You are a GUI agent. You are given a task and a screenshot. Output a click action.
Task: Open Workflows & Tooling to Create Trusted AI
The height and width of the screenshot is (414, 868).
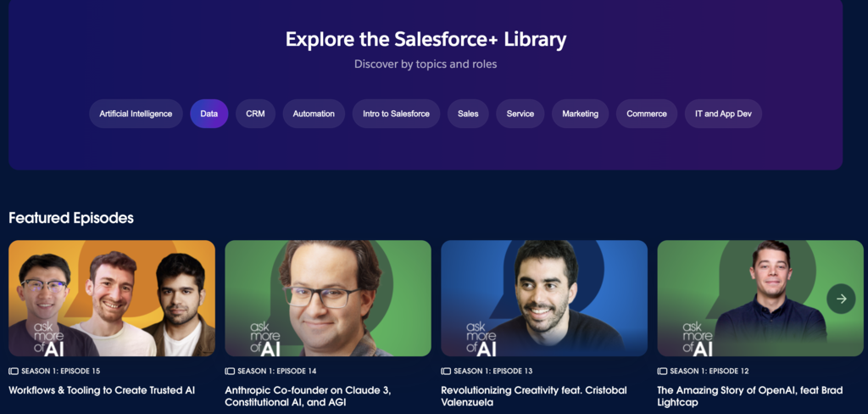pos(102,390)
